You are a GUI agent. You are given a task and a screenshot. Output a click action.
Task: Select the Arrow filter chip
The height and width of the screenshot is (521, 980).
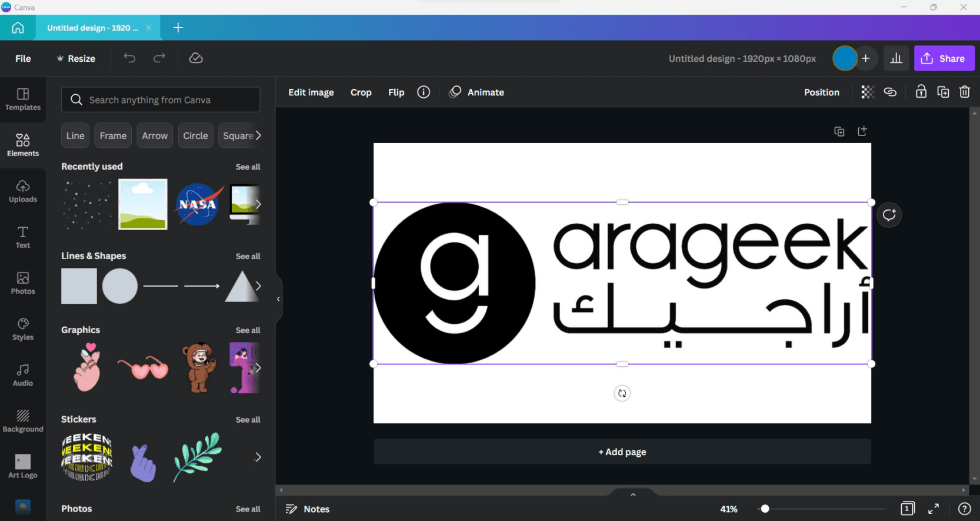pos(155,135)
